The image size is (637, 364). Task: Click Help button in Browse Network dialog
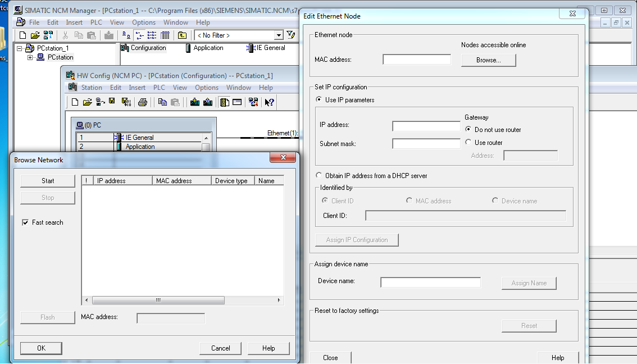269,348
